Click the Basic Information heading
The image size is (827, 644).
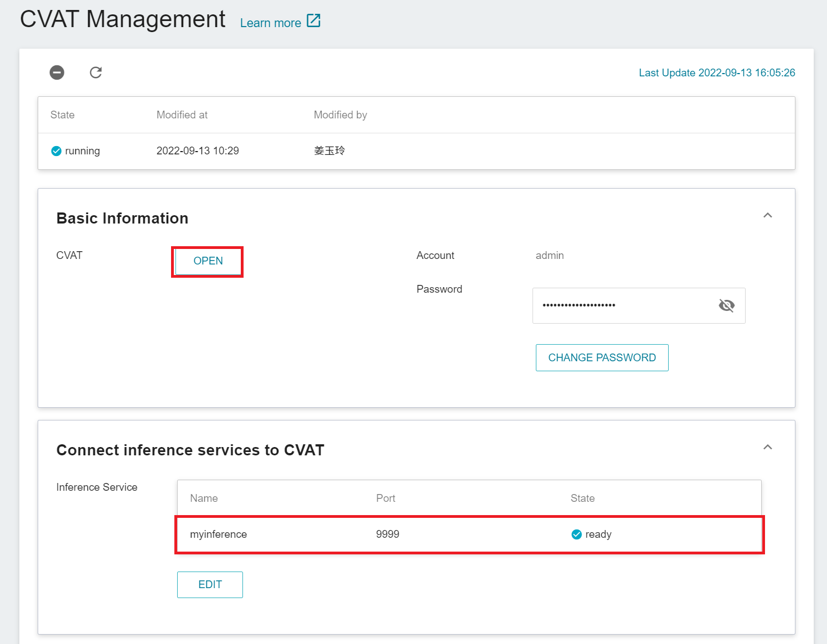click(122, 219)
